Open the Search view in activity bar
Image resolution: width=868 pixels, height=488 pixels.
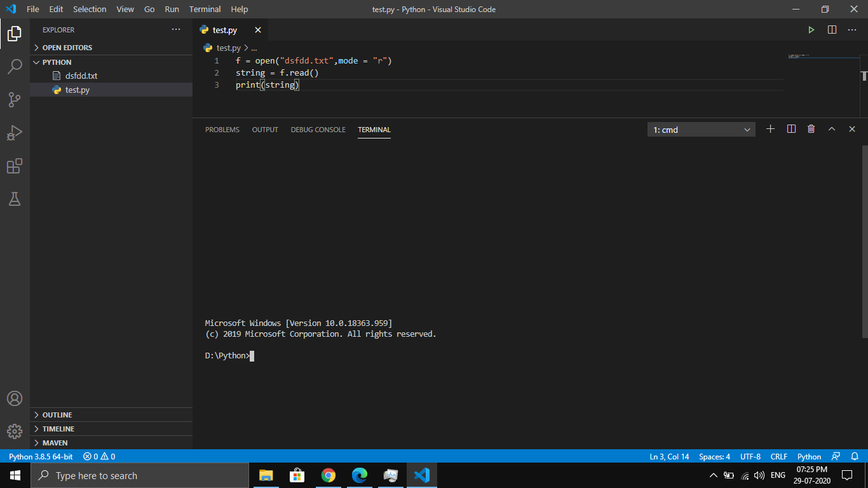point(15,66)
